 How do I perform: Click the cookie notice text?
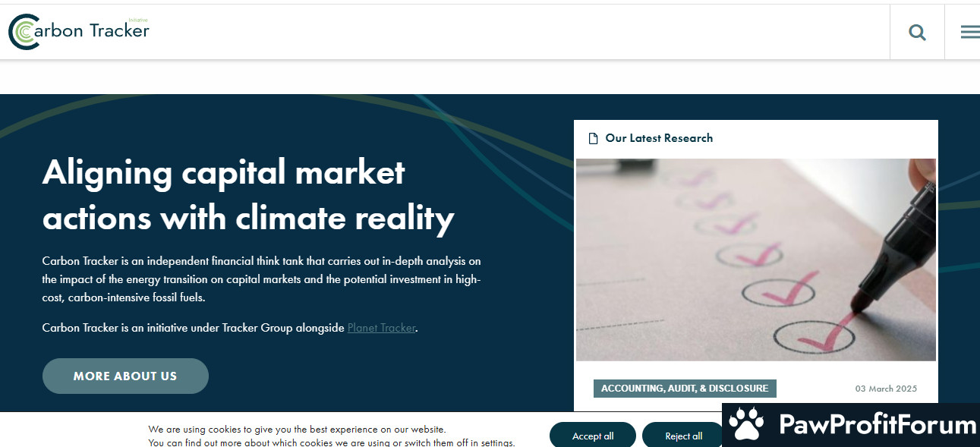(x=332, y=436)
